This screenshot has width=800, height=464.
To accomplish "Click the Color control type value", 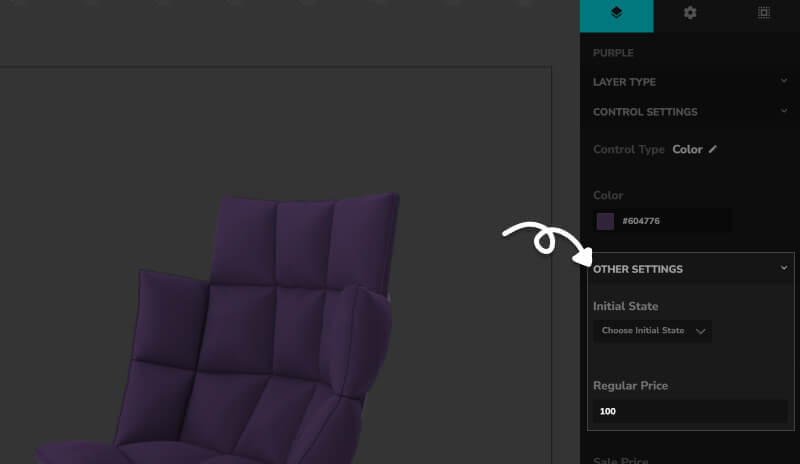I will point(687,149).
